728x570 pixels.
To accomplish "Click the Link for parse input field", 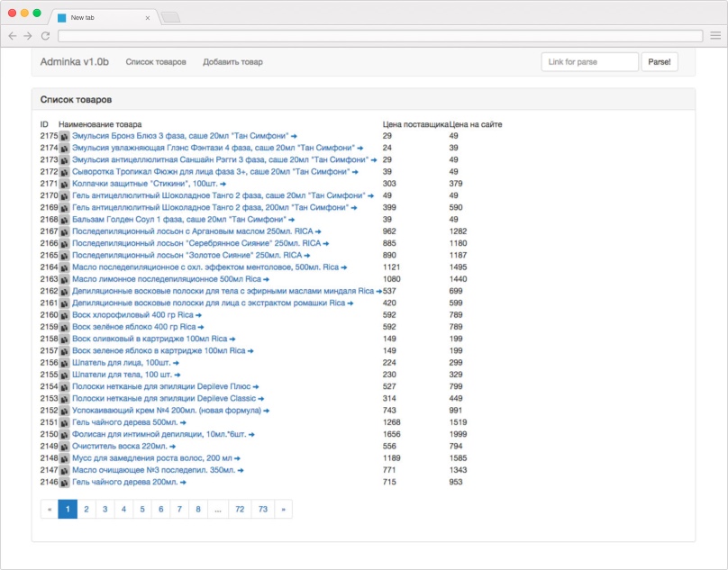I will pos(589,62).
